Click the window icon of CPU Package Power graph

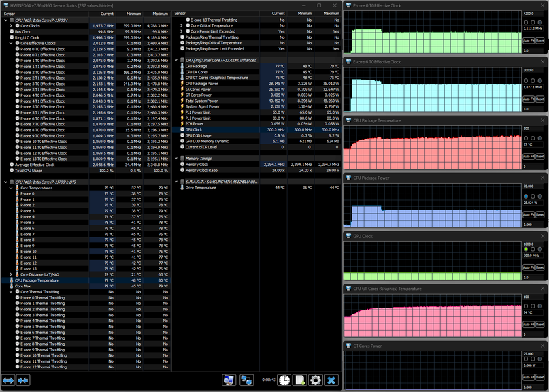click(x=348, y=178)
